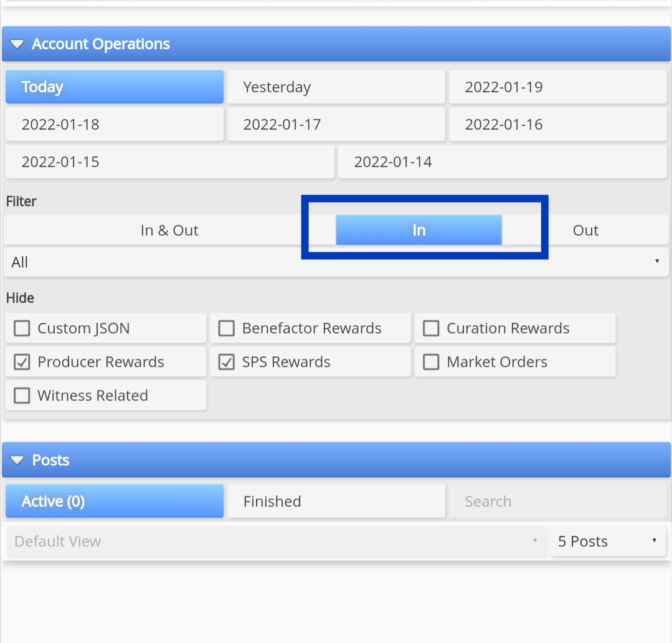The image size is (672, 643).
Task: Choose the 2022-01-19 date button
Action: (x=557, y=87)
